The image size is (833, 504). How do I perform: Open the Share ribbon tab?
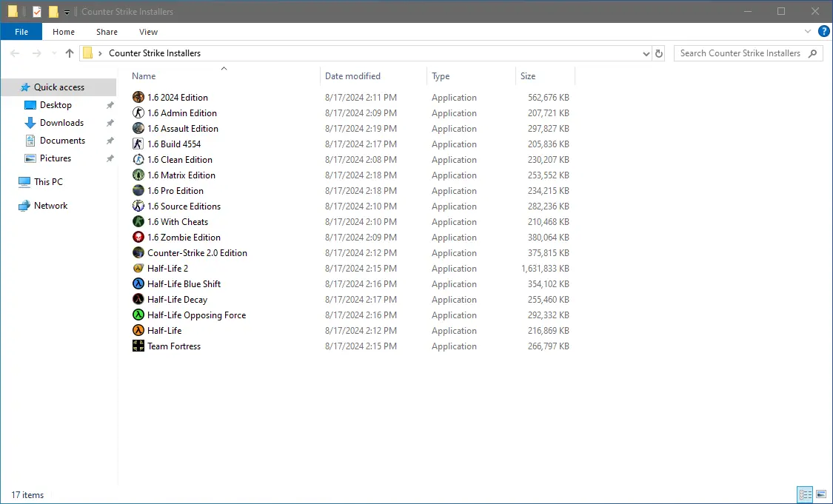[x=107, y=32]
